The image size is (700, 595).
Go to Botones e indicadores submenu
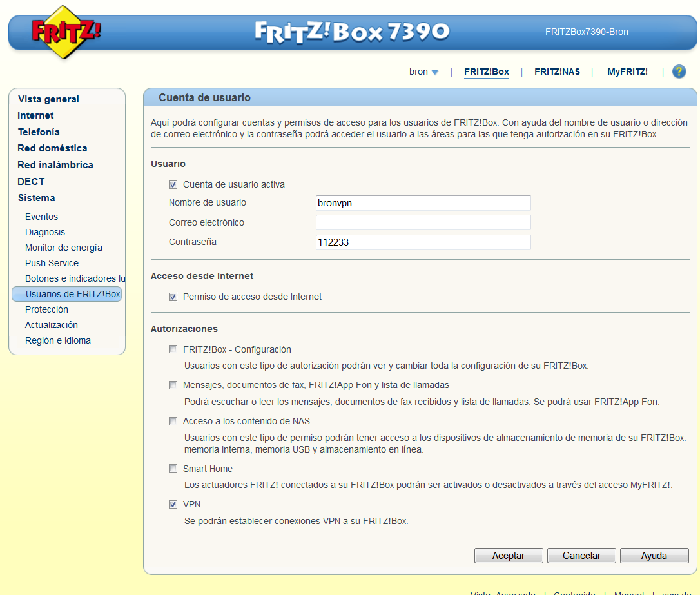pyautogui.click(x=75, y=278)
